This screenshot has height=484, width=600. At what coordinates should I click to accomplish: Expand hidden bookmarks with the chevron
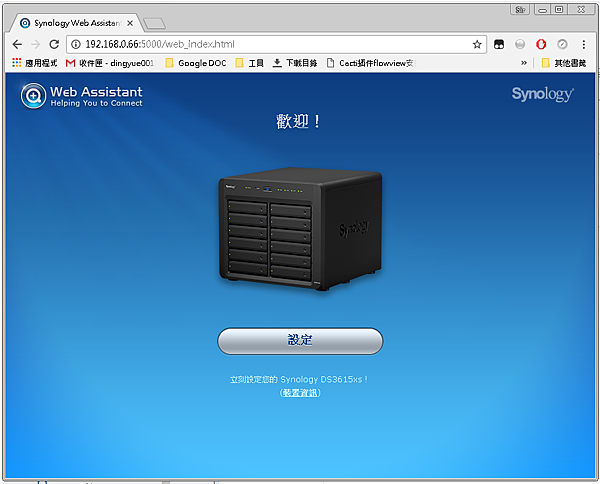tap(524, 63)
